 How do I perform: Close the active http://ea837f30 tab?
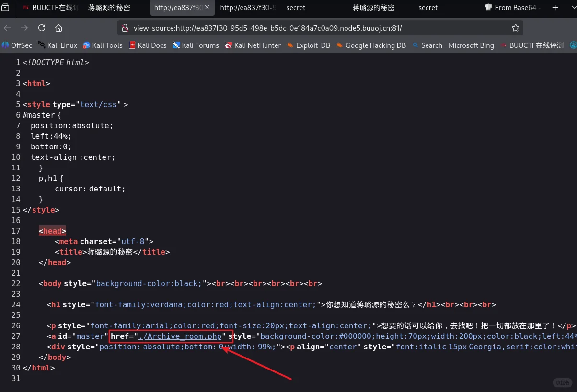click(207, 8)
